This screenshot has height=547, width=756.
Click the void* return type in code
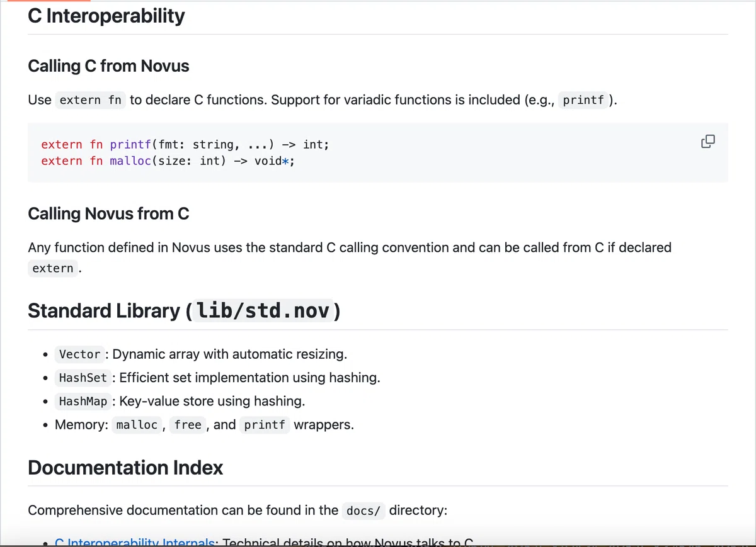272,161
